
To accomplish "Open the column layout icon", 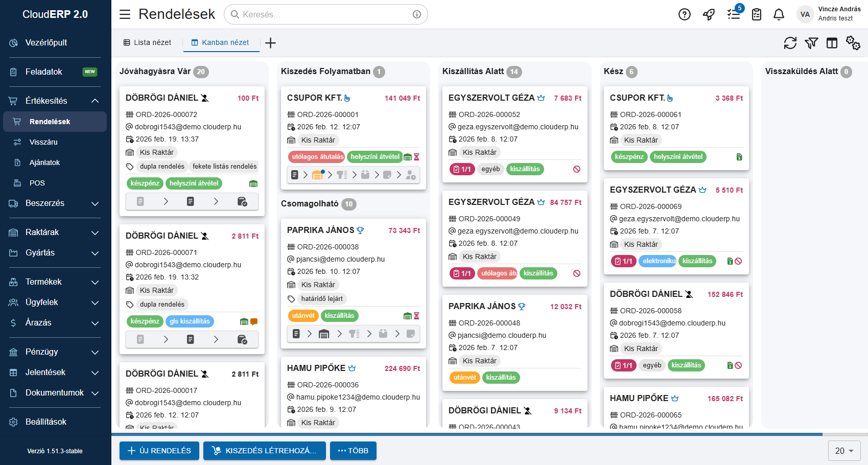I will tap(832, 43).
